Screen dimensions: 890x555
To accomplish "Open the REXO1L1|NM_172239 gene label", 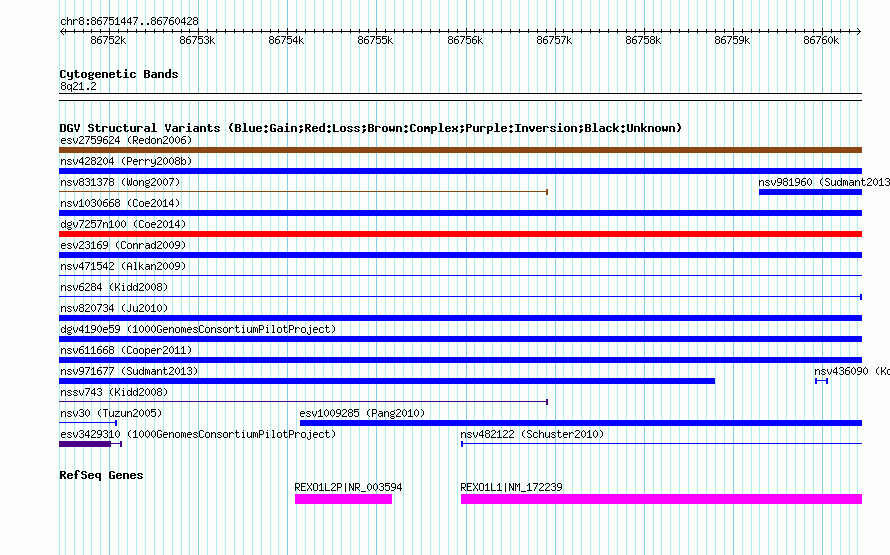I will [x=511, y=487].
